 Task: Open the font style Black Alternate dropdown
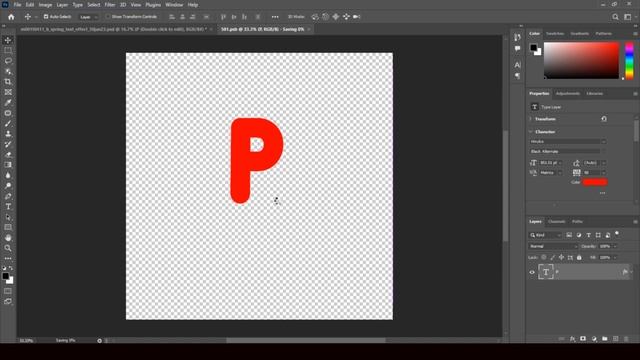567,151
